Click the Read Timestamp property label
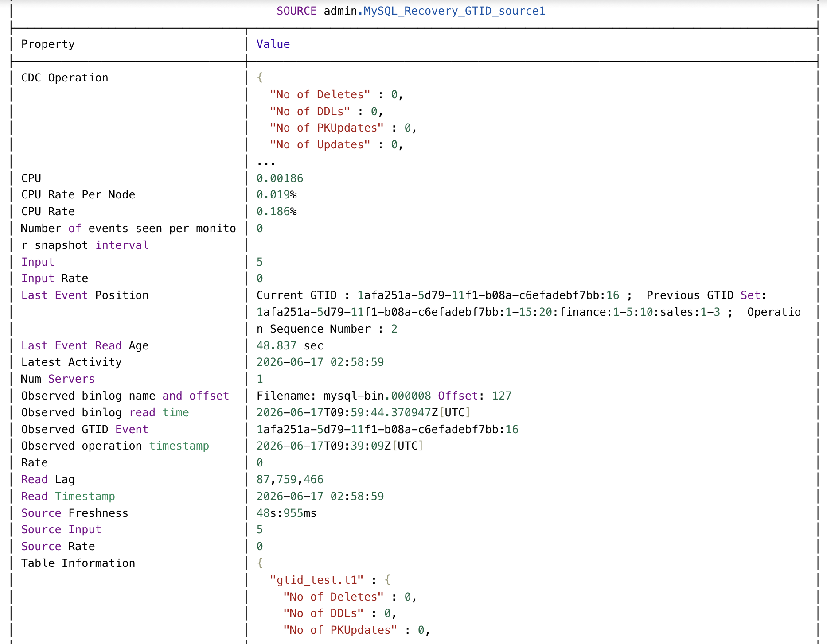Screen dimensions: 827x644 click(x=68, y=497)
